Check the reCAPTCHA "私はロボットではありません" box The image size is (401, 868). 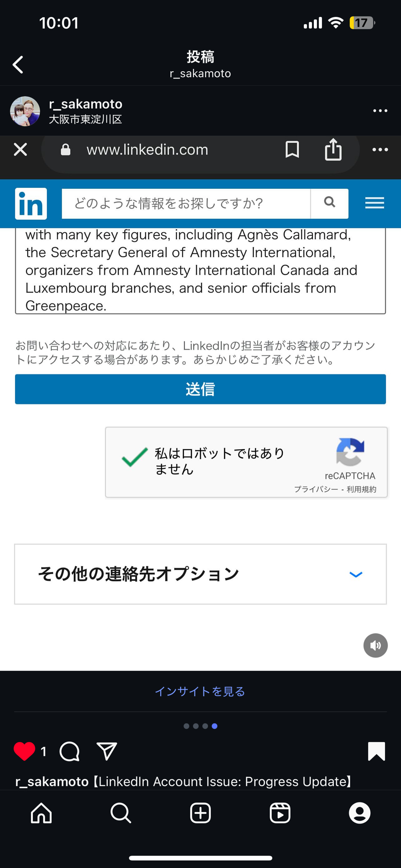(x=135, y=457)
